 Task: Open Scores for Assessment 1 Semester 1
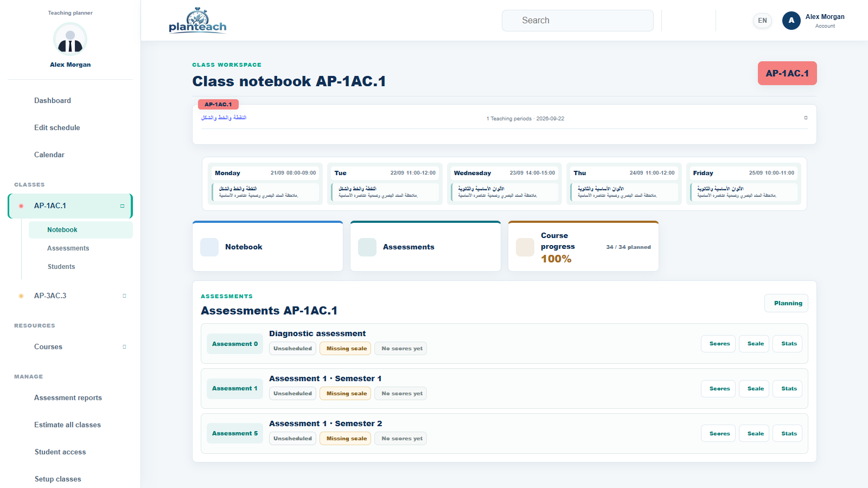click(718, 389)
